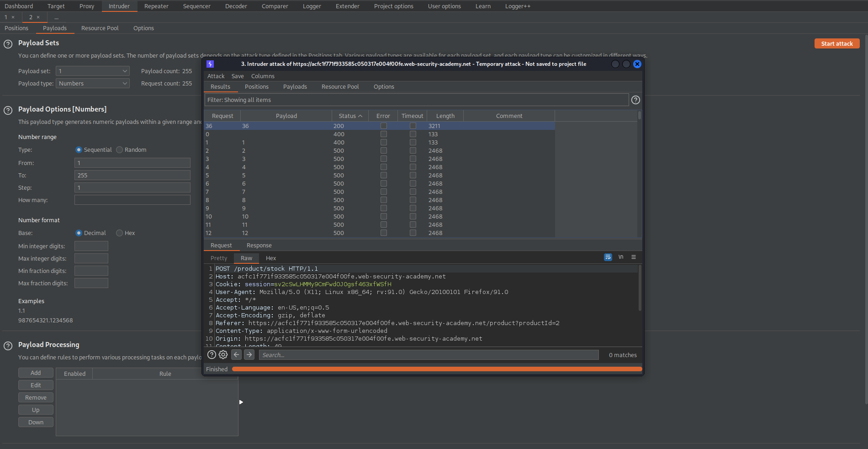
Task: Click Max fraction digits field
Action: coord(91,283)
